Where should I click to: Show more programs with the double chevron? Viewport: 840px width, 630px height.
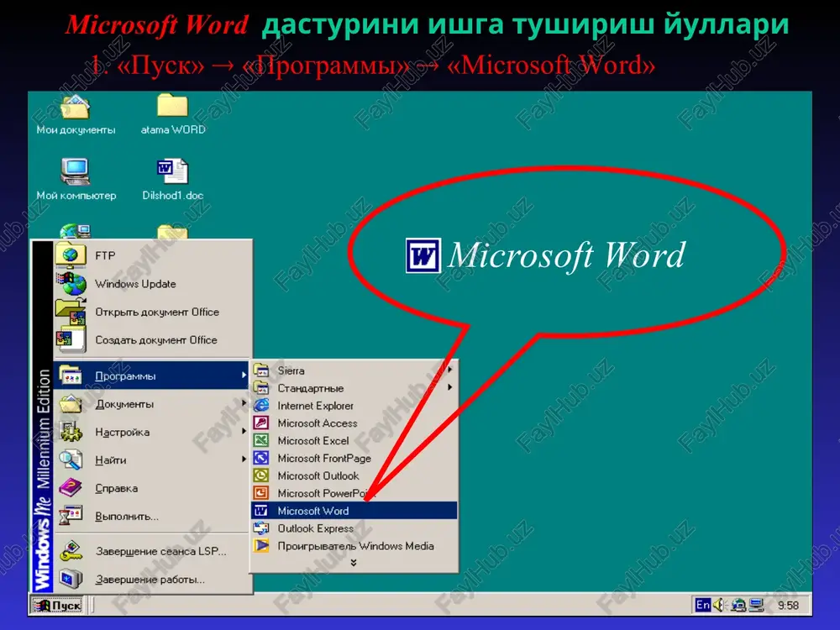click(x=354, y=563)
